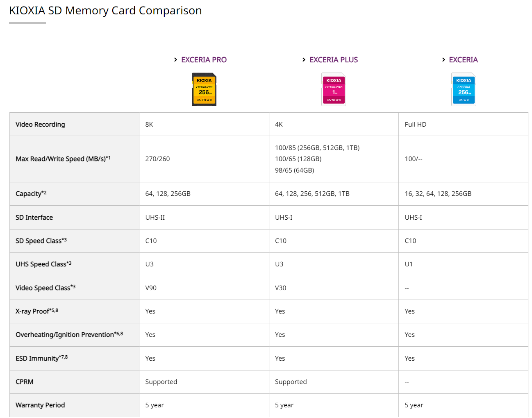Viewport: 532px width, 418px height.
Task: Click the chevron before the plain EXCERIA link
Action: tap(443, 60)
